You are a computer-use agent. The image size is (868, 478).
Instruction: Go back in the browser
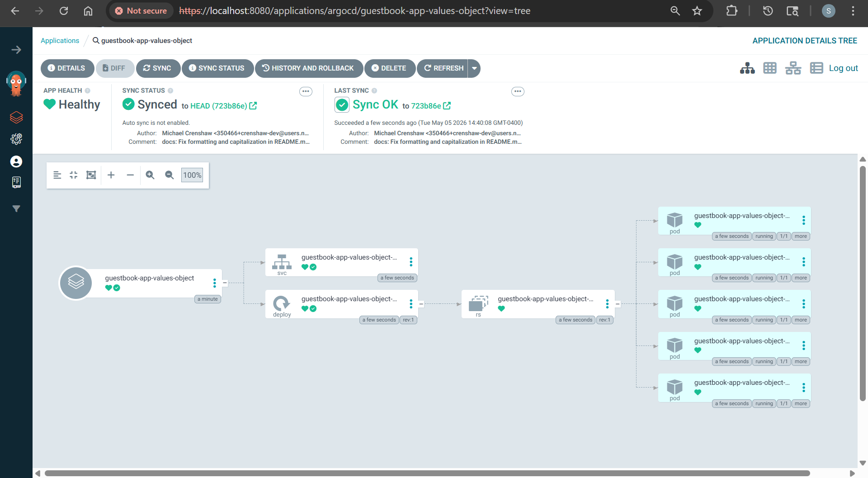pos(15,11)
